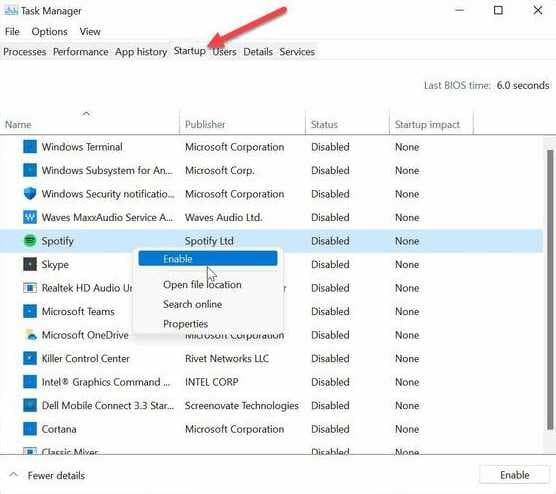556x494 pixels.
Task: Switch to the Processes tab
Action: click(x=24, y=52)
